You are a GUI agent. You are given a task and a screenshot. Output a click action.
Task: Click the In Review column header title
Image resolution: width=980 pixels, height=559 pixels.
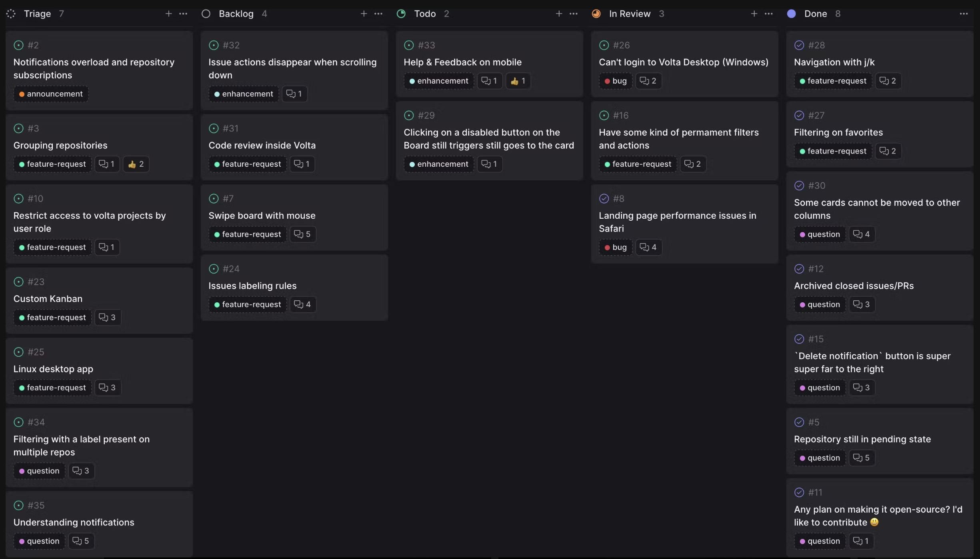tap(630, 14)
